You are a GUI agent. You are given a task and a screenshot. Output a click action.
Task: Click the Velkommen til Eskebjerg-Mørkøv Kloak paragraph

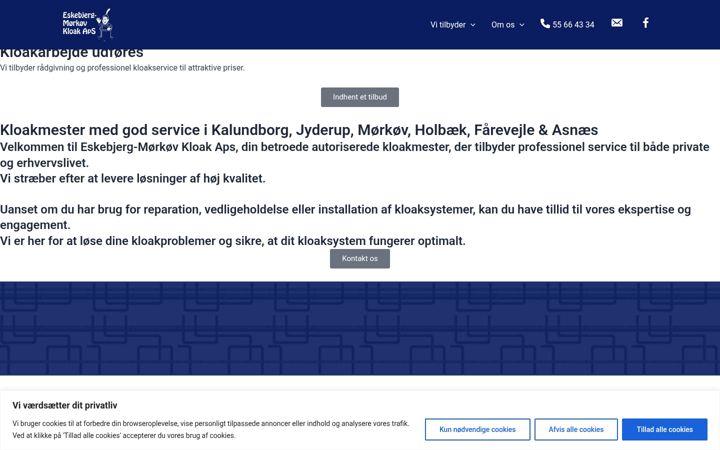[x=354, y=155]
